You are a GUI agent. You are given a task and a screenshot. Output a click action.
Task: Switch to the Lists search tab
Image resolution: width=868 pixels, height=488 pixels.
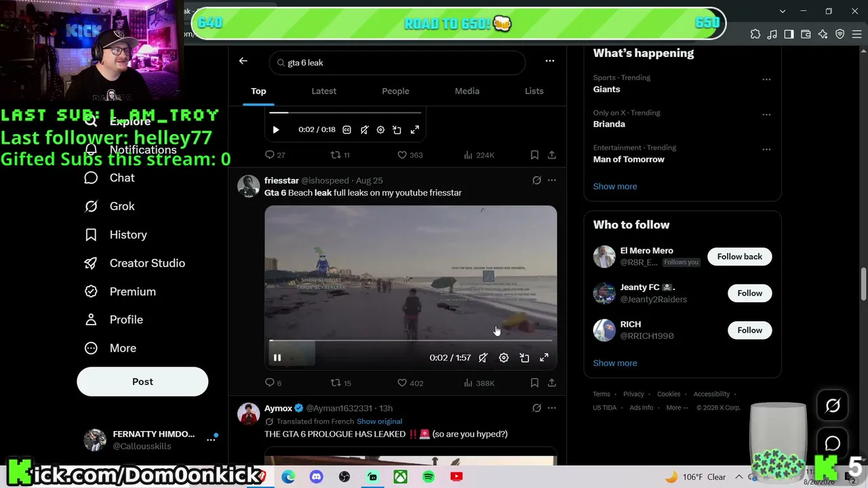(x=534, y=91)
